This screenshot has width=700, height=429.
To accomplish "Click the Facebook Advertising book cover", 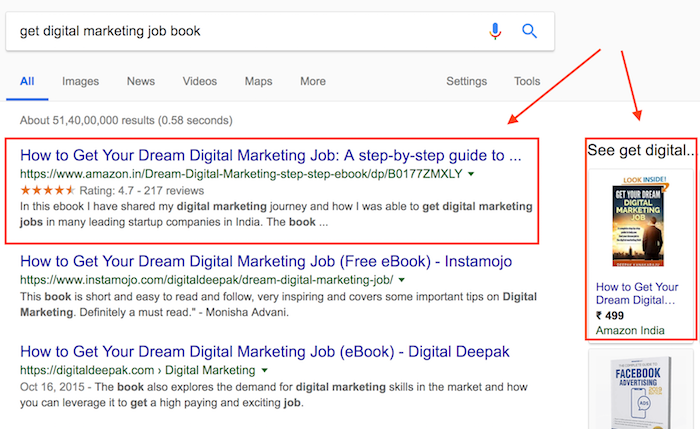I will (x=641, y=393).
